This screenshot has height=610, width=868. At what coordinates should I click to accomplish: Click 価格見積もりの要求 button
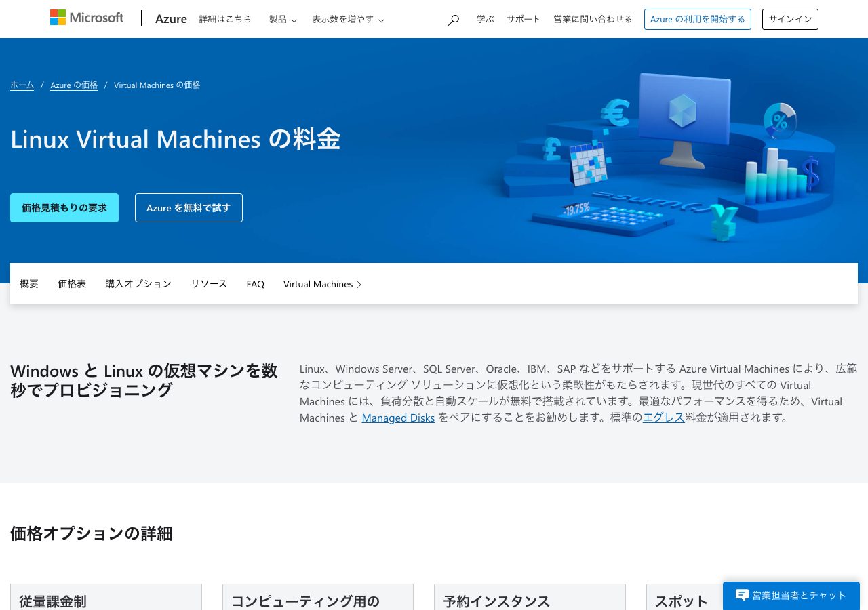click(x=64, y=207)
